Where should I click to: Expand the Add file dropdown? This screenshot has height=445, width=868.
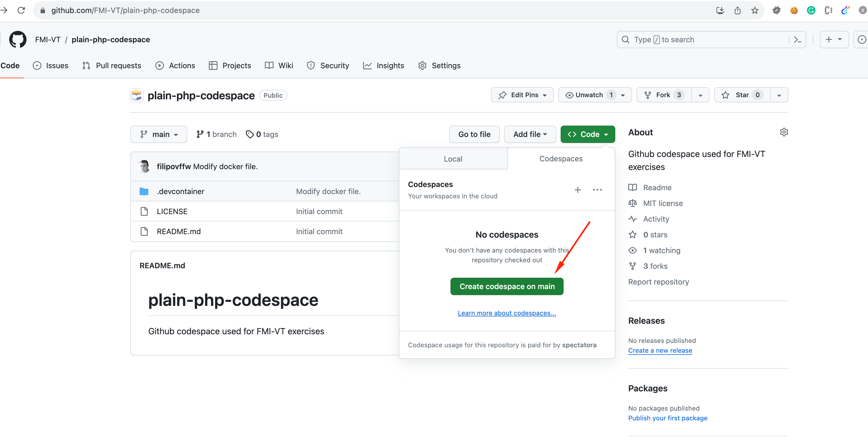click(530, 134)
